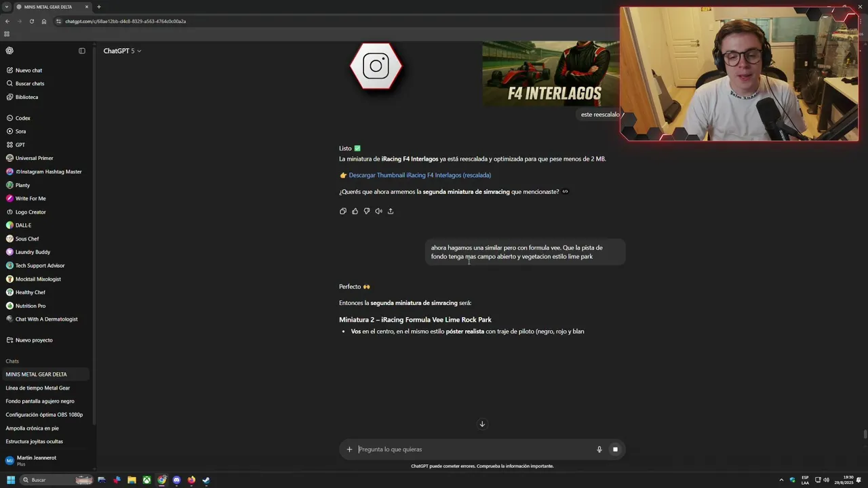Open the browser tab search dropdown
Viewport: 868px width, 488px height.
coord(6,7)
